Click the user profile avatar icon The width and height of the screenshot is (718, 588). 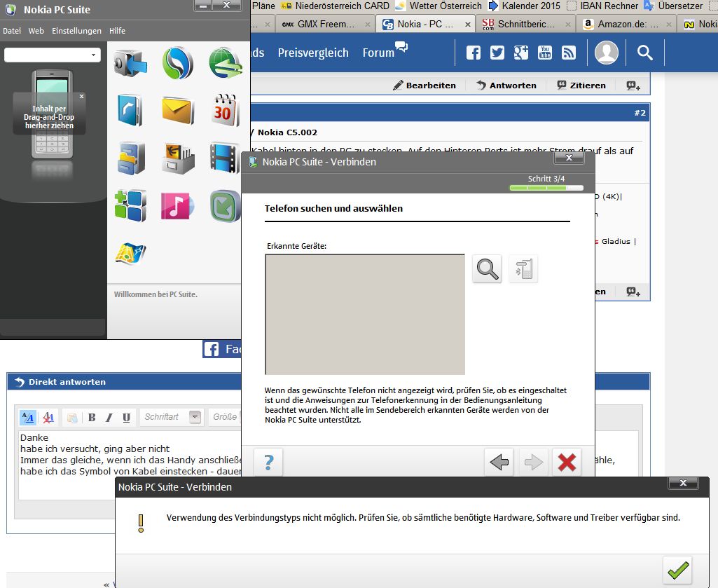[606, 53]
